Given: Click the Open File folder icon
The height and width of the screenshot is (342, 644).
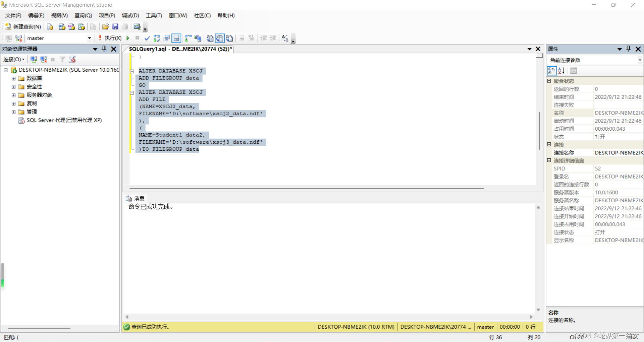Looking at the screenshot, I should tap(105, 27).
